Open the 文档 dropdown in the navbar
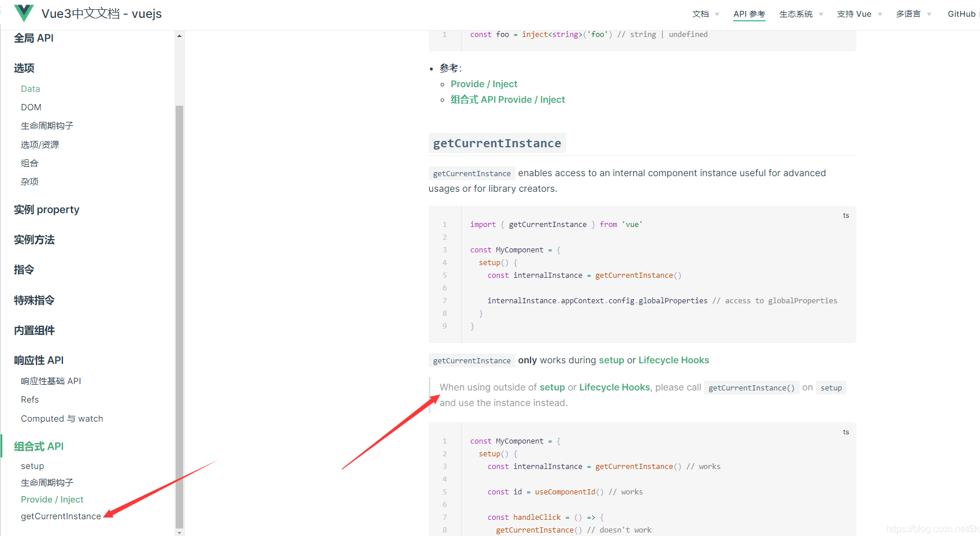Image resolution: width=980 pixels, height=536 pixels. pyautogui.click(x=705, y=14)
